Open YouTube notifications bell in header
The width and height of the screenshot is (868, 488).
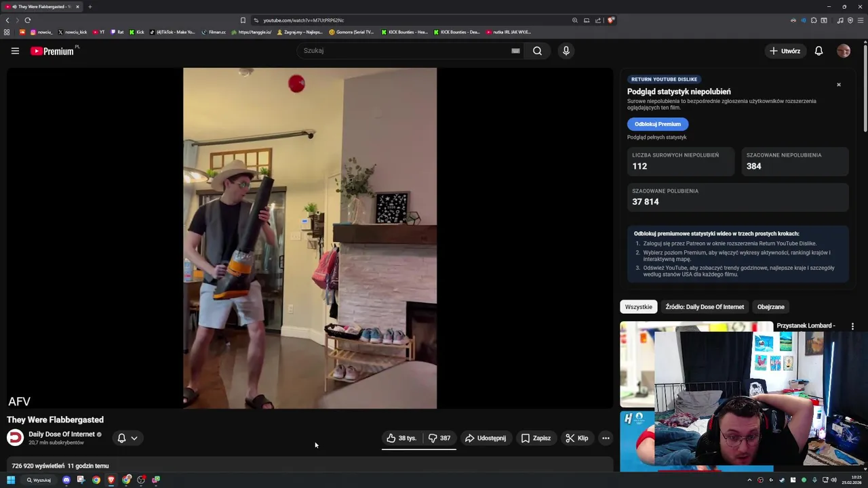click(818, 51)
